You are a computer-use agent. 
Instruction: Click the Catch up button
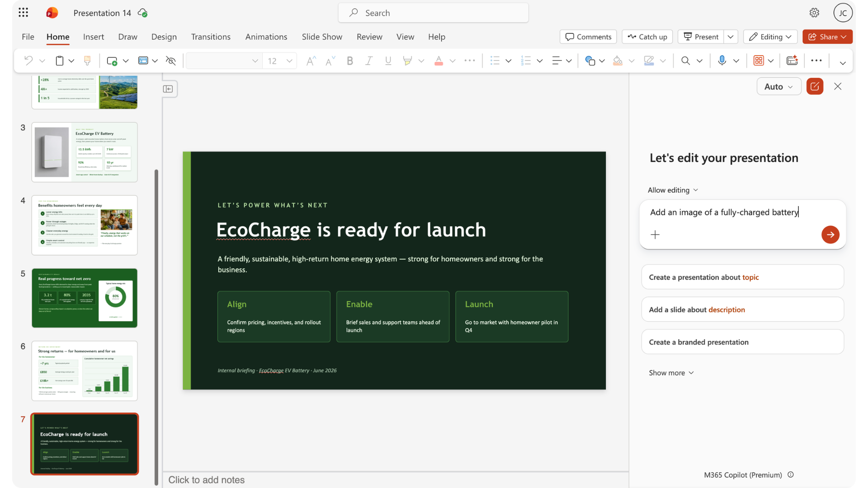click(647, 37)
